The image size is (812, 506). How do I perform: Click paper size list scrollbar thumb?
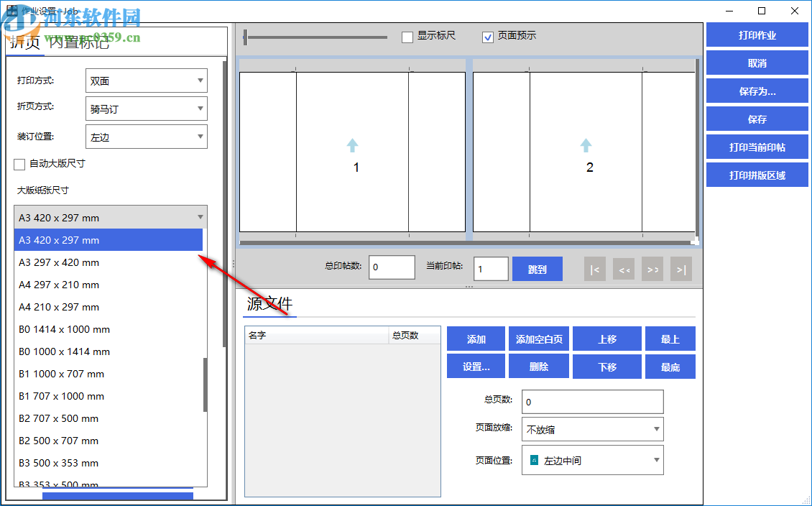coord(205,385)
